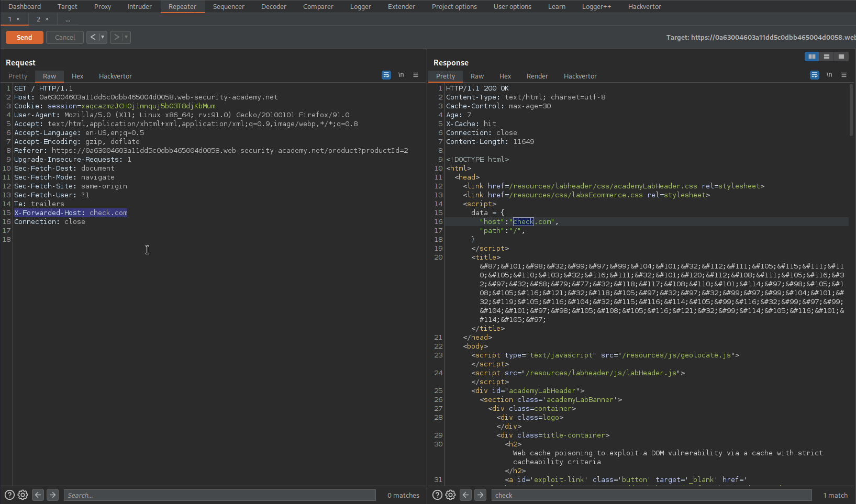Open forward history dropdown arrow
The height and width of the screenshot is (504, 856).
point(126,37)
